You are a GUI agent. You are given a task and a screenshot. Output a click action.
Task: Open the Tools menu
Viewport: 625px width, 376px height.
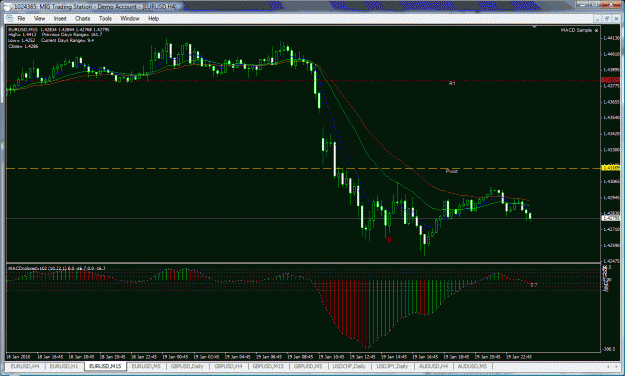pyautogui.click(x=105, y=18)
